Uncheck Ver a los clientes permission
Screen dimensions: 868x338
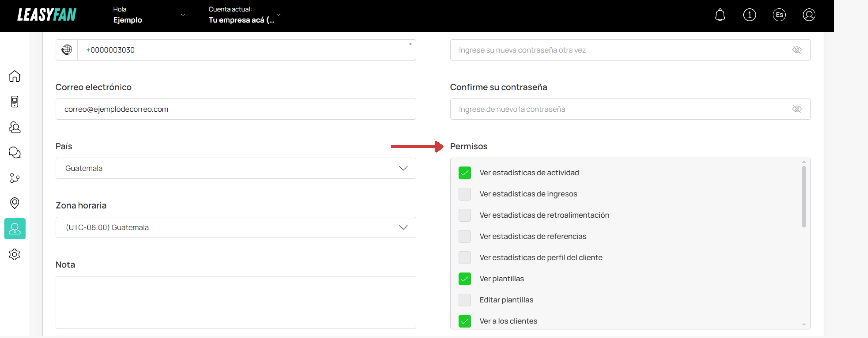click(465, 321)
